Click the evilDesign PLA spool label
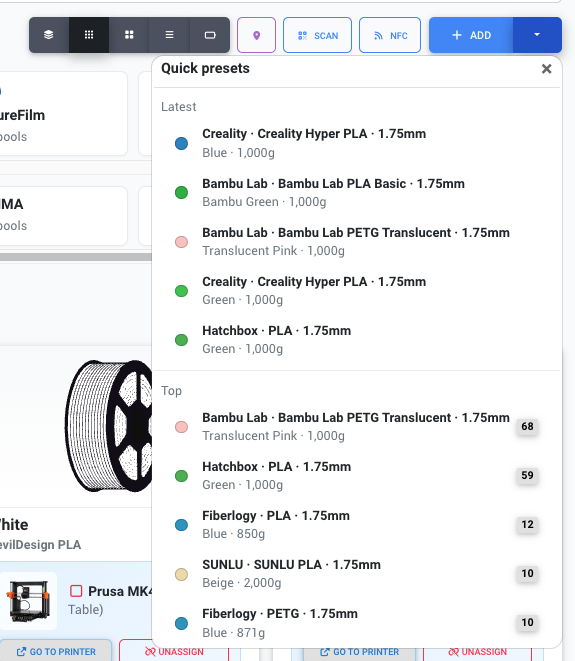The width and height of the screenshot is (575, 661). [x=40, y=545]
